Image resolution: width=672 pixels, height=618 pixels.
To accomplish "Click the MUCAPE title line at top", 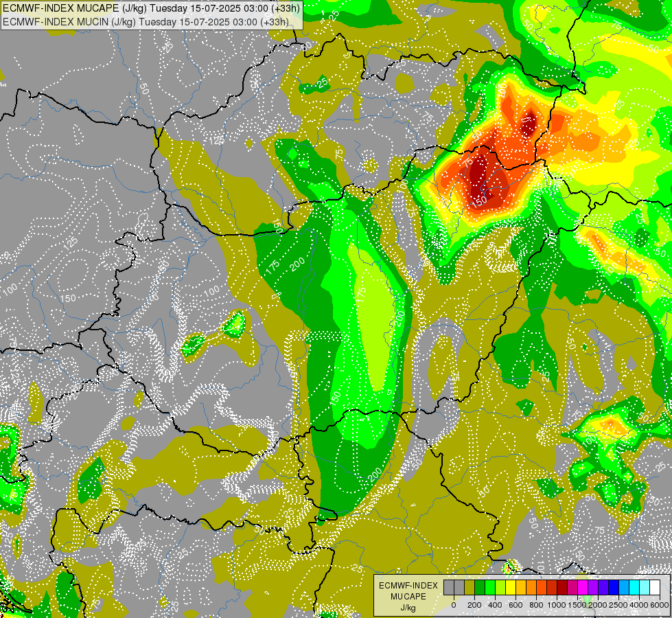I will point(151,8).
